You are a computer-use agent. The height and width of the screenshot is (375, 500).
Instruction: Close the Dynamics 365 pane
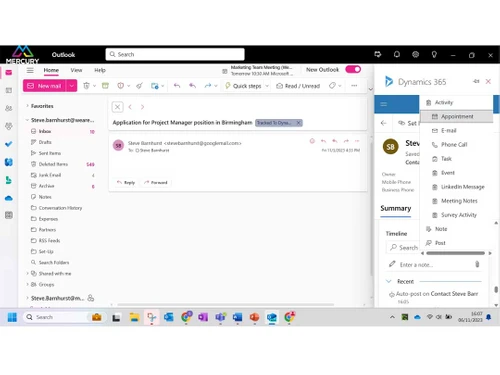488,81
